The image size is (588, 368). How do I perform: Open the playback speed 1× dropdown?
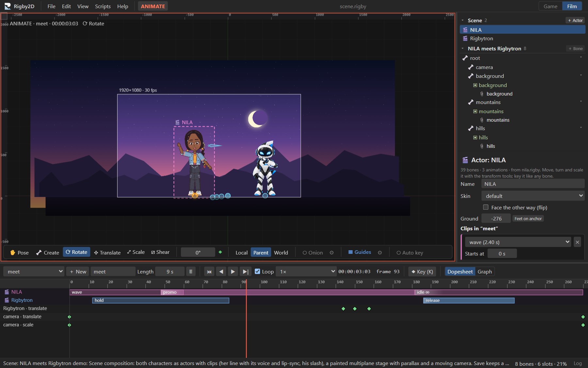tap(306, 272)
